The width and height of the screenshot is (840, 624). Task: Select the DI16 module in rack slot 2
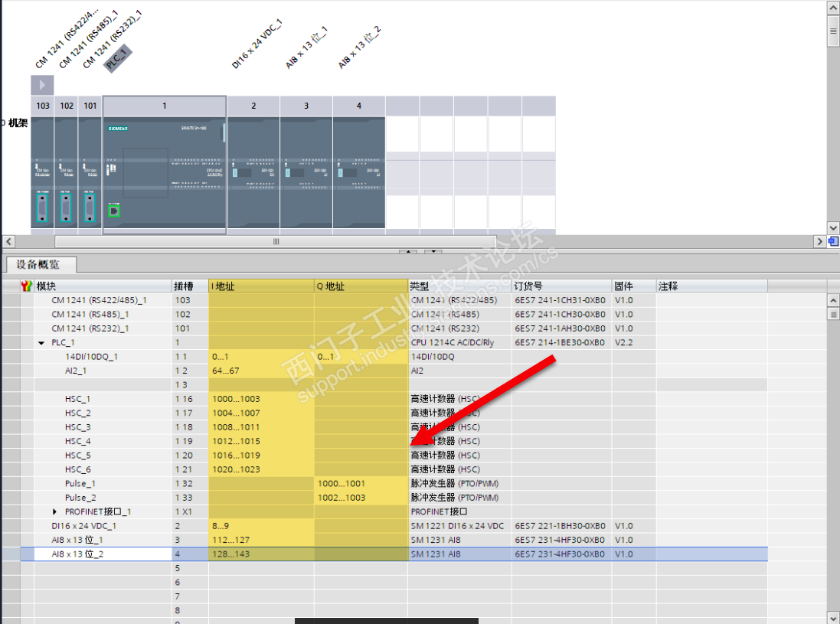[253, 172]
